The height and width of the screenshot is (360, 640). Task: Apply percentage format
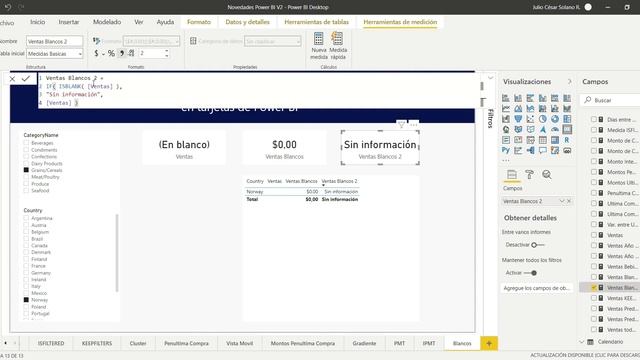click(x=111, y=53)
